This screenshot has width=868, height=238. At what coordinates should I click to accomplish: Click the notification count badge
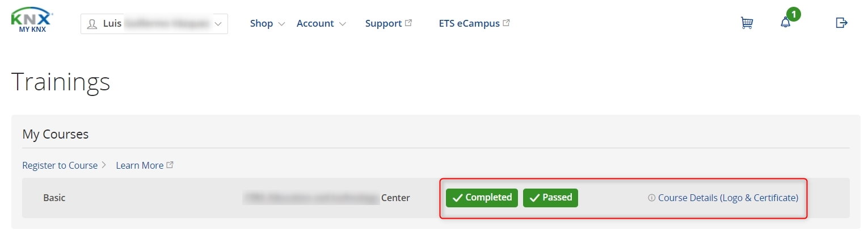pyautogui.click(x=794, y=14)
